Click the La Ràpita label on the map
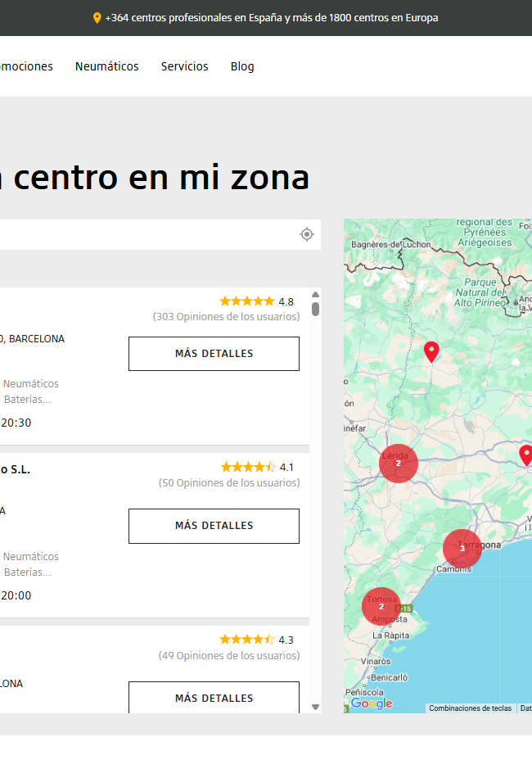 tap(390, 636)
